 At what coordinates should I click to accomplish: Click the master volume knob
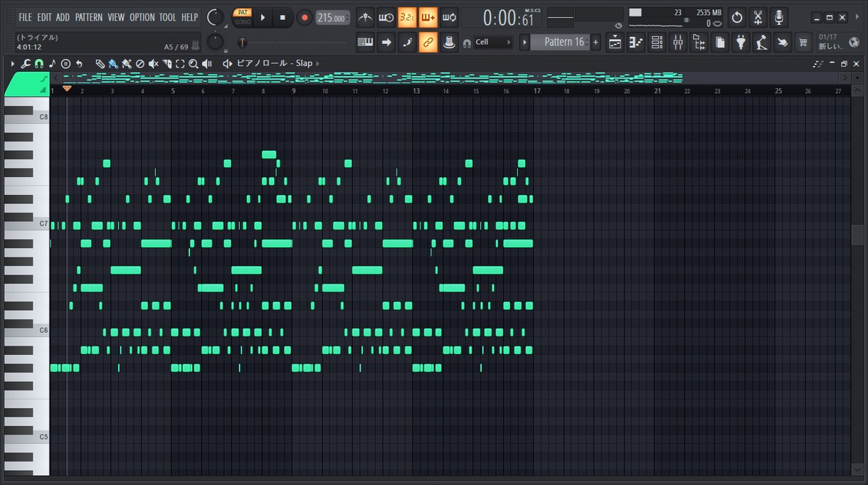214,17
